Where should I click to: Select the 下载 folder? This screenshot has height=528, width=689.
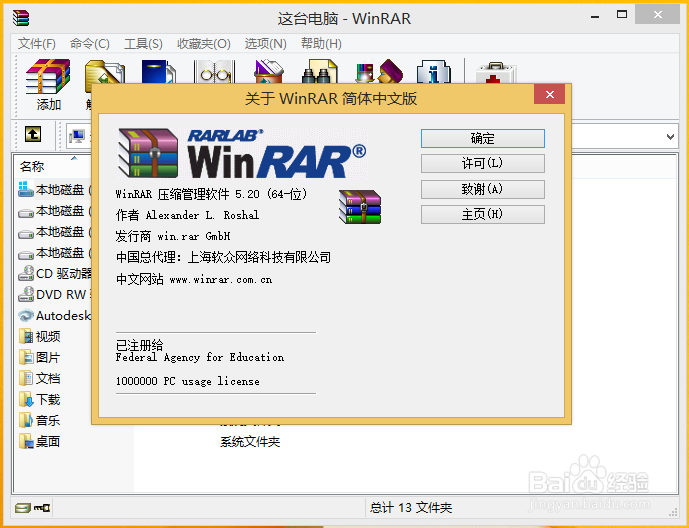coord(40,400)
